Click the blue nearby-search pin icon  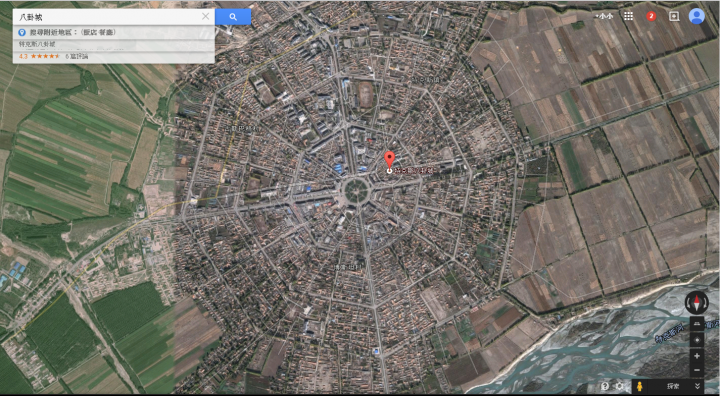(x=22, y=32)
